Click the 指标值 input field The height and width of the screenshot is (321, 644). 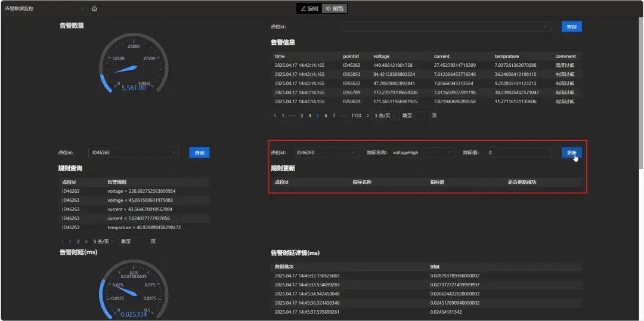518,153
